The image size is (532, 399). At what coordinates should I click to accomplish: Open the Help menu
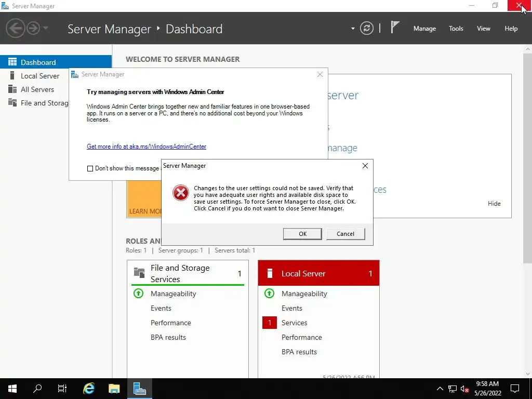tap(511, 29)
